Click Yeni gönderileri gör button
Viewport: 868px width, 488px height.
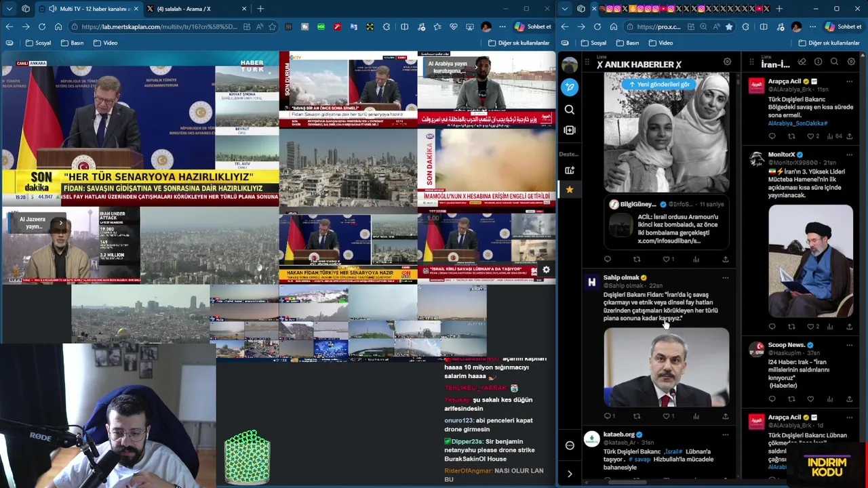tap(660, 85)
